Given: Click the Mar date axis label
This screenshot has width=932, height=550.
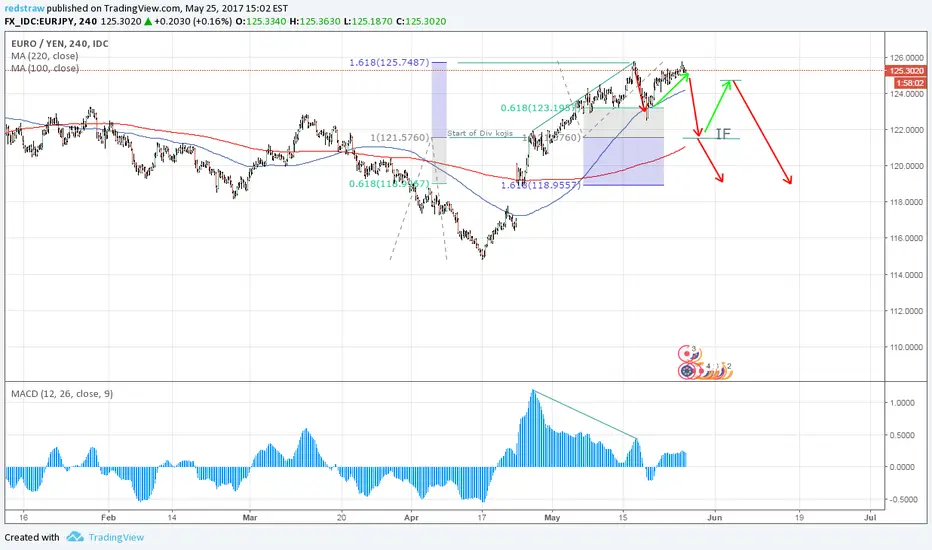Looking at the screenshot, I should click(x=250, y=517).
